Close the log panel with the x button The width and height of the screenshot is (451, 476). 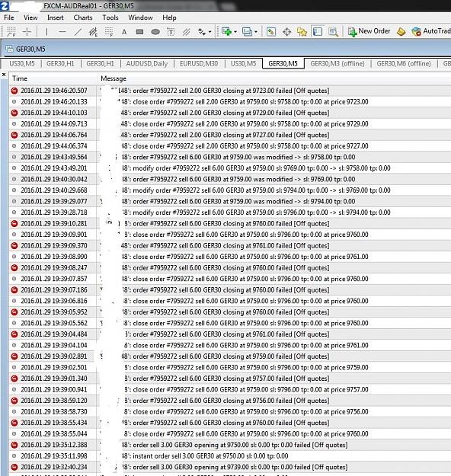[x=4, y=75]
